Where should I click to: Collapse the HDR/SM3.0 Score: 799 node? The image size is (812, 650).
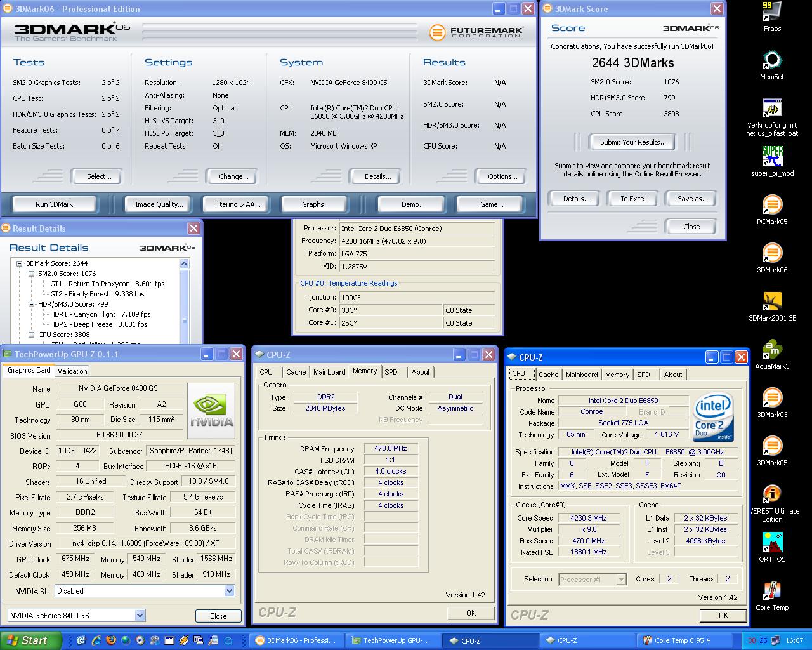(x=32, y=304)
